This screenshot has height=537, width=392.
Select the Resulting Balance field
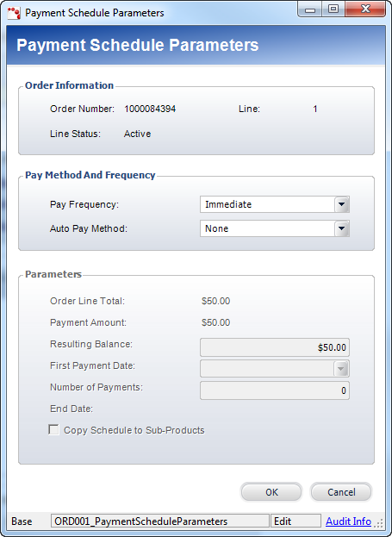coord(275,347)
